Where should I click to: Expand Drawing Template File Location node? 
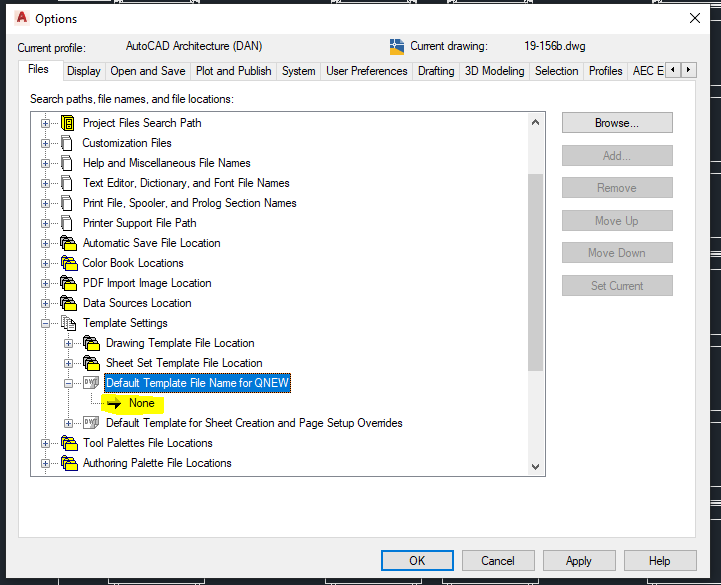pyautogui.click(x=68, y=344)
